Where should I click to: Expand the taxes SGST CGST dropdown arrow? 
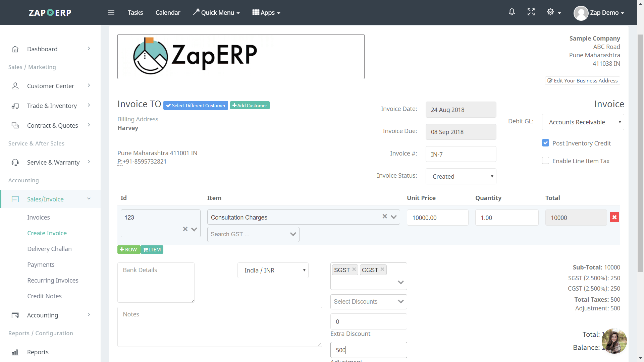[x=400, y=282]
